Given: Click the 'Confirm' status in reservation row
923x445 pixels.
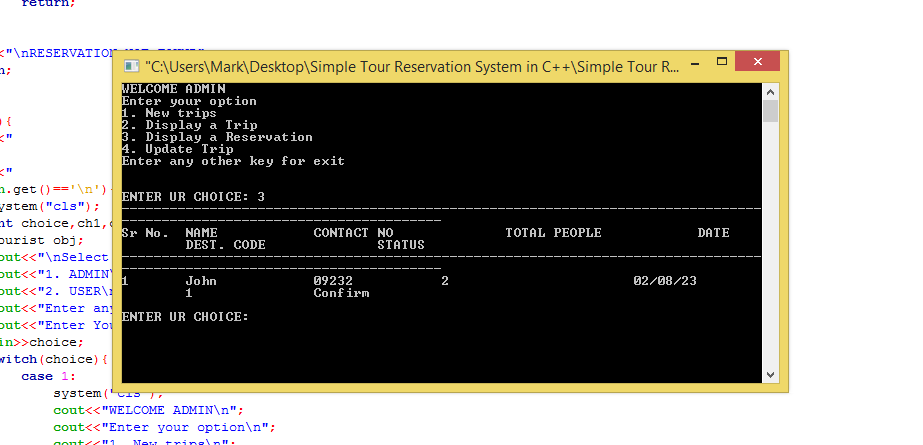Looking at the screenshot, I should (341, 293).
